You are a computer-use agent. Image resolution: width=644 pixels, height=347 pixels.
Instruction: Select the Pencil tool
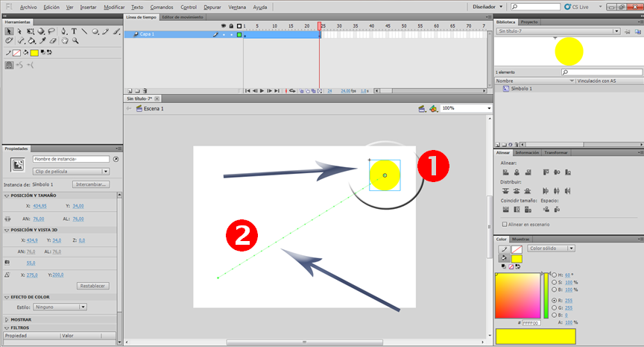click(106, 31)
